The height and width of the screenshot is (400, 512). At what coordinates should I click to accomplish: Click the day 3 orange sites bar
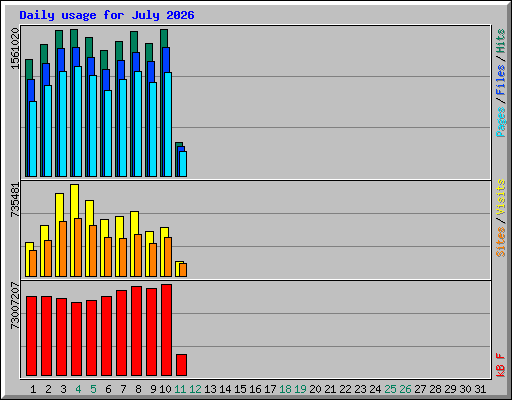(63, 249)
